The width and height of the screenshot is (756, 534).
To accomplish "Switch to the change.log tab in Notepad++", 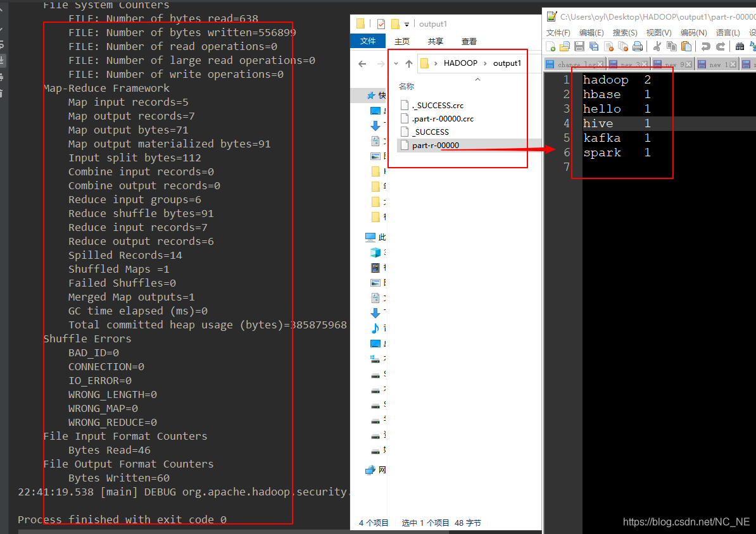I will coord(575,64).
